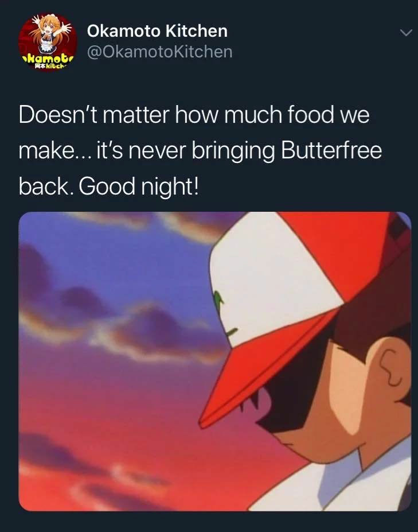Open the Okamoto Kitchen profile avatar
418x532 pixels.
48,42
